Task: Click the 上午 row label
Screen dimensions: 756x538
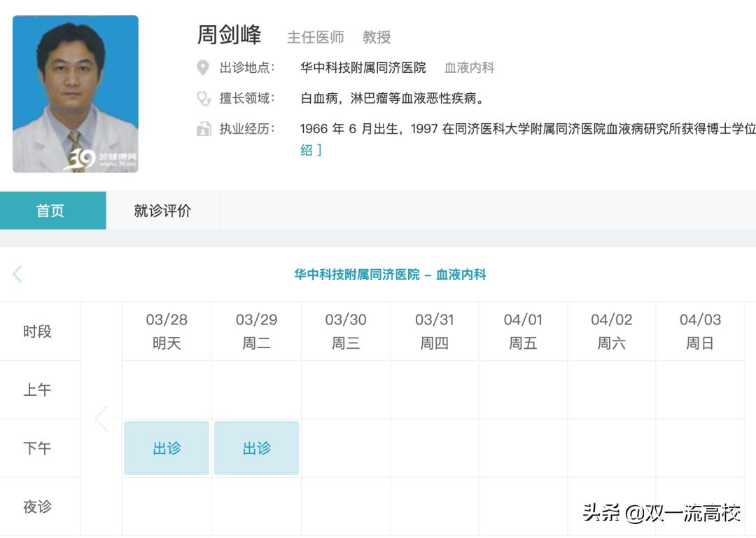Action: pos(37,389)
